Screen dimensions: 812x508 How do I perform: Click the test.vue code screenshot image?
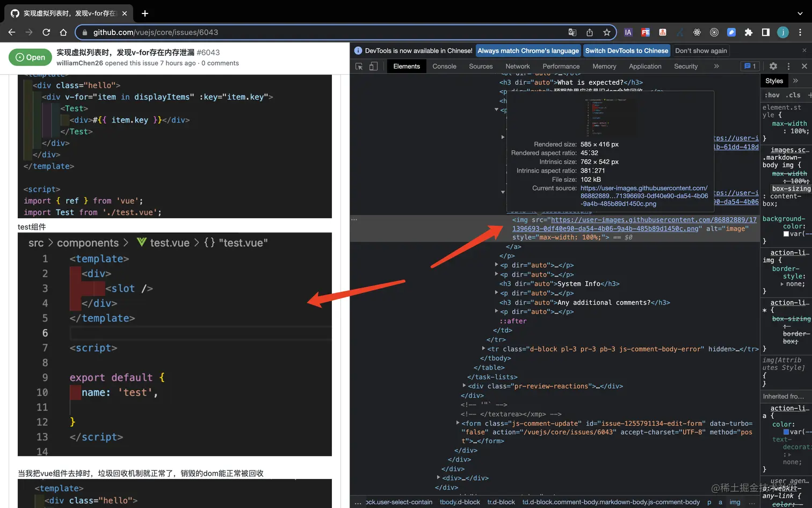175,344
